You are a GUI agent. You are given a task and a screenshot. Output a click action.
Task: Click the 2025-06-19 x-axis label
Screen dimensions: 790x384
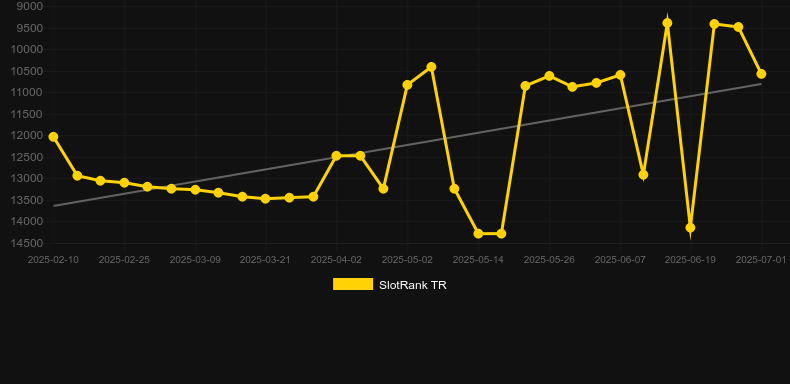690,260
